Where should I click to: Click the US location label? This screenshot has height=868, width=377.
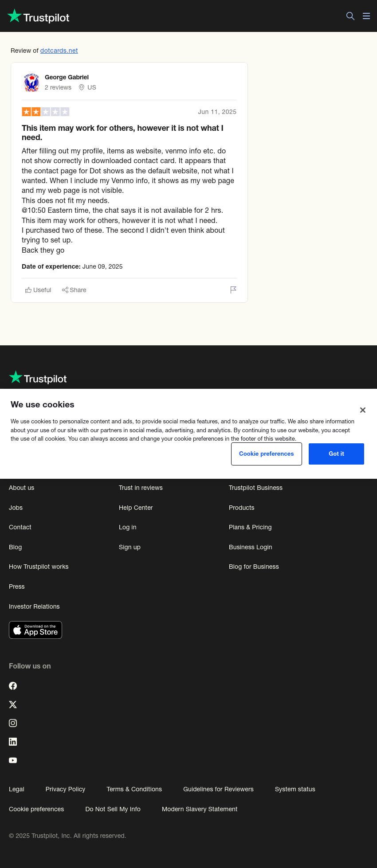pyautogui.click(x=87, y=87)
